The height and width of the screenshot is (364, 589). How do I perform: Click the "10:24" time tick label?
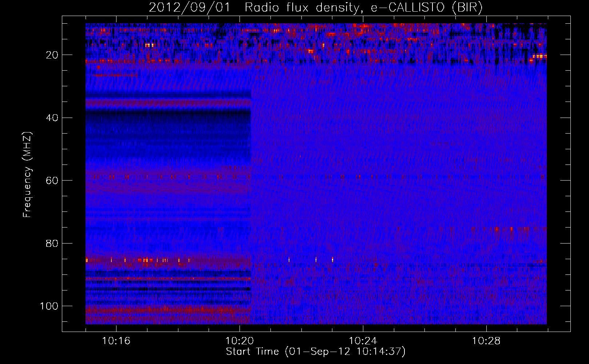pyautogui.click(x=363, y=341)
